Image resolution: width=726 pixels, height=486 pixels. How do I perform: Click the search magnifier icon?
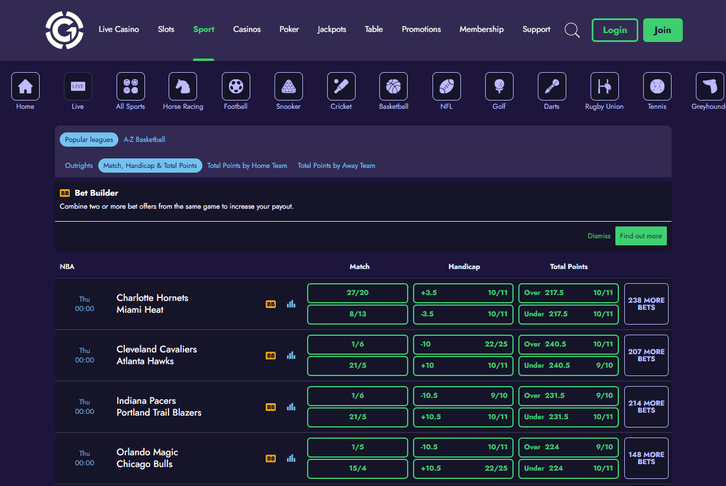pos(572,30)
